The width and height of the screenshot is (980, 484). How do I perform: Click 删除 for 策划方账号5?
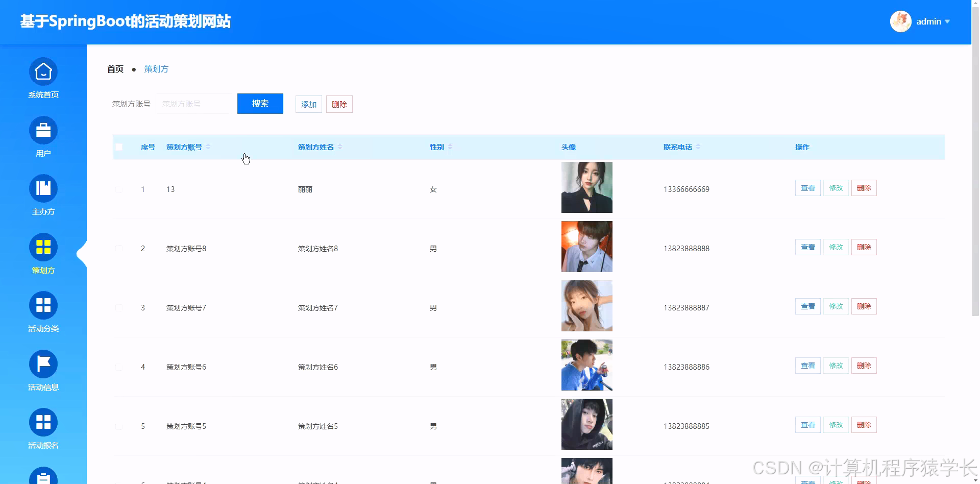[x=864, y=425]
